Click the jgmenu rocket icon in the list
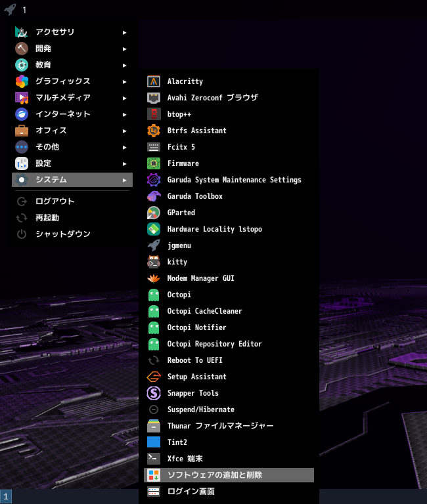 [154, 245]
